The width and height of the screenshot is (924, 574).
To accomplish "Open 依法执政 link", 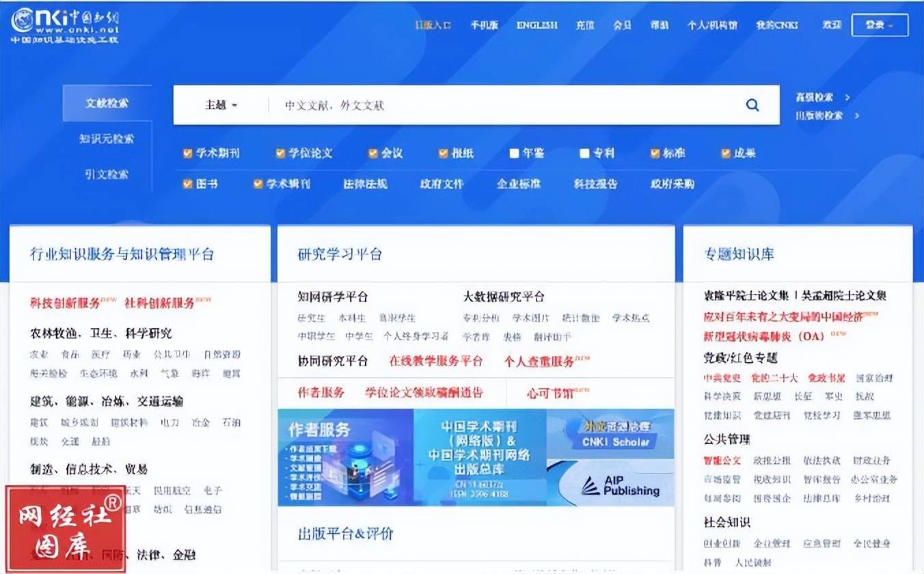I will coord(822,461).
